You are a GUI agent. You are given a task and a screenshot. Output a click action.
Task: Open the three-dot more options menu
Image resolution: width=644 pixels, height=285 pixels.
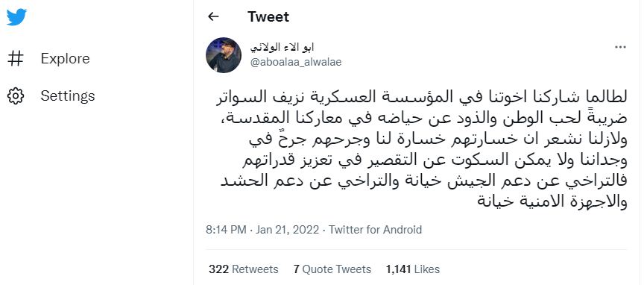pos(620,48)
